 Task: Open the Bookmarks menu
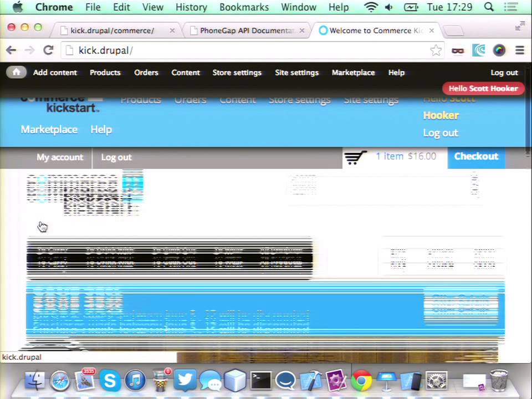tap(244, 7)
